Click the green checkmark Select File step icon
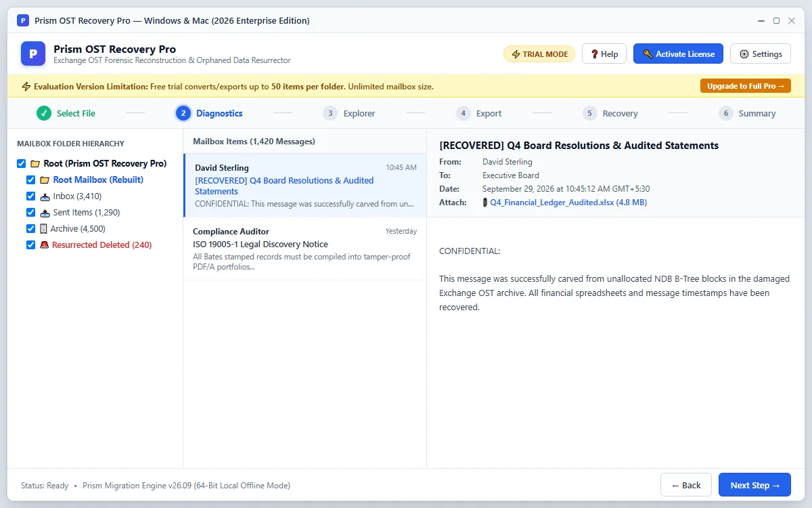 [44, 113]
